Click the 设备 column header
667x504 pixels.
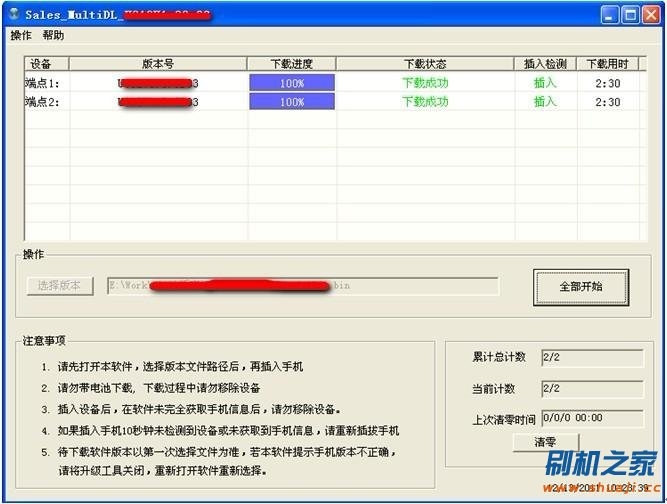point(47,64)
